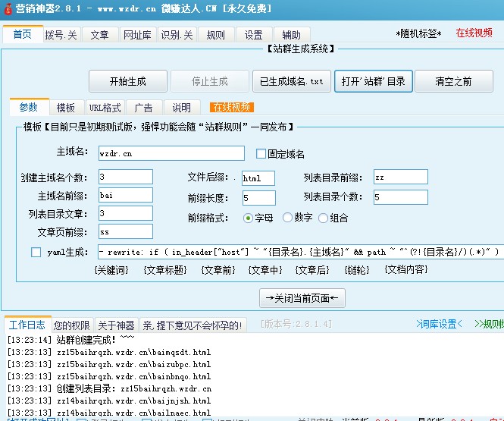Select the 说明 sub-tab
Image resolution: width=504 pixels, height=421 pixels.
(x=182, y=108)
